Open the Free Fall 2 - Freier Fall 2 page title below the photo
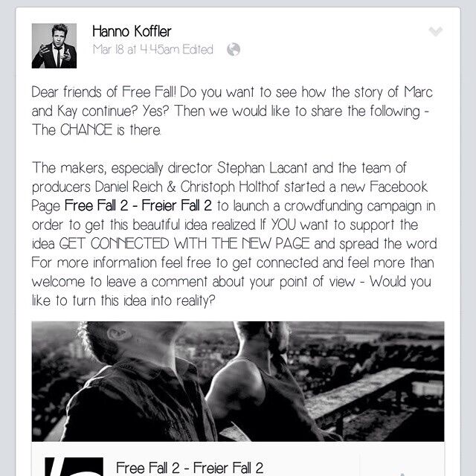The height and width of the screenshot is (476, 476). 190,468
